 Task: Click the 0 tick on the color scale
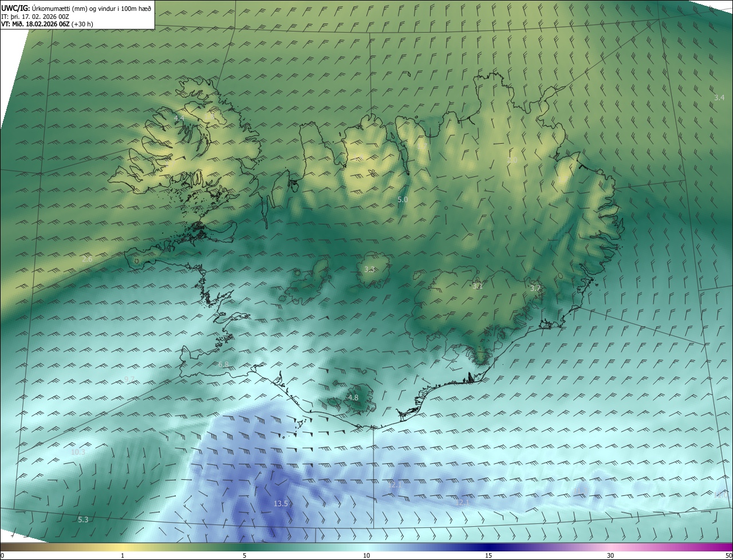(x=2, y=555)
